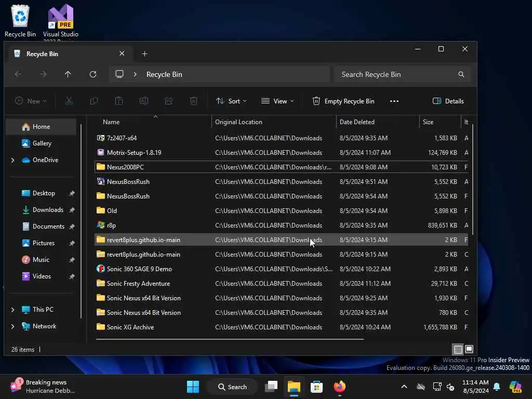Expand the Network tree node
Screen dimensions: 532x399
click(x=13, y=326)
